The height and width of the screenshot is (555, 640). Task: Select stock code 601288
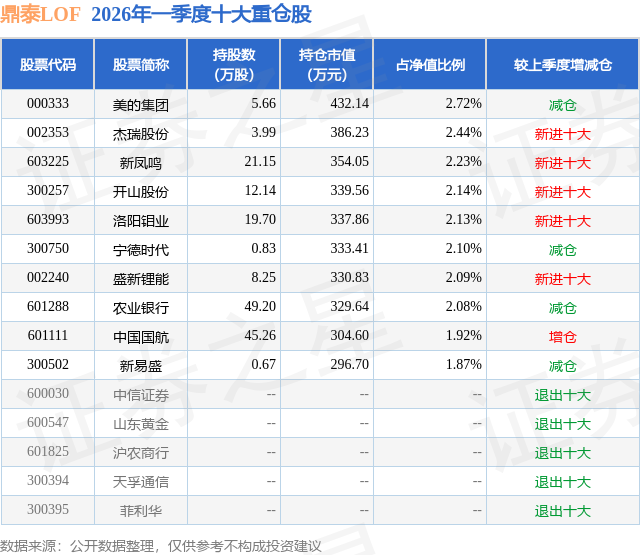point(48,306)
